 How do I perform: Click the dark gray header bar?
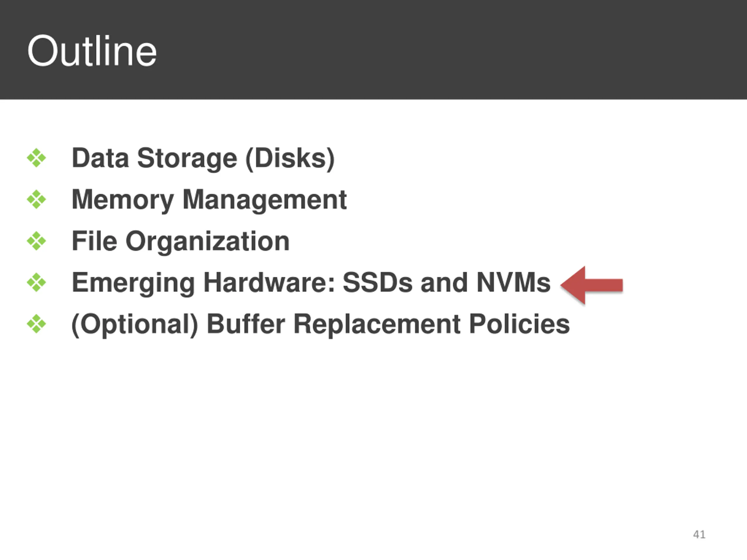click(373, 50)
